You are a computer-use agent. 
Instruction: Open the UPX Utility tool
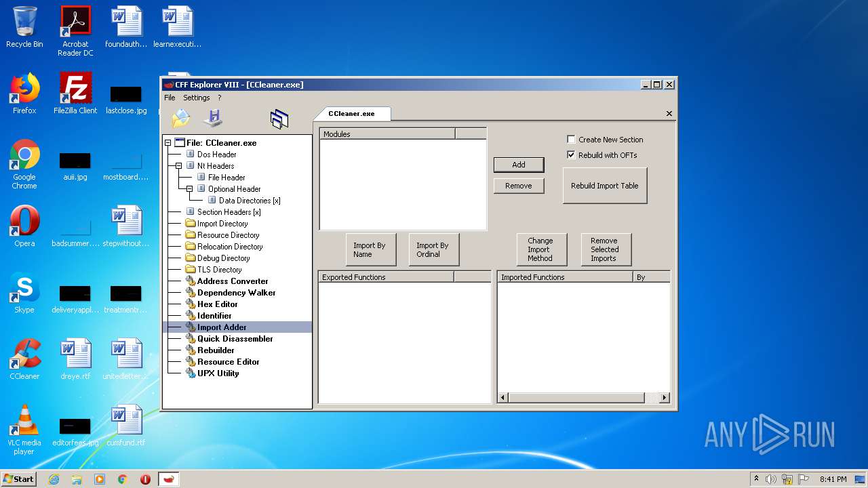218,373
